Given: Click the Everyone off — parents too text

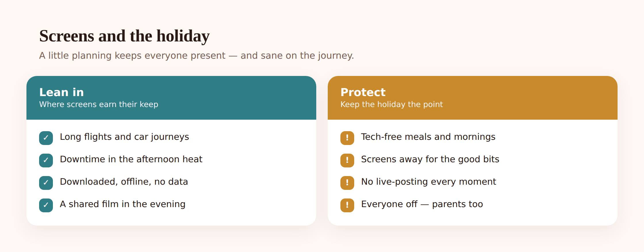Looking at the screenshot, I should (422, 204).
